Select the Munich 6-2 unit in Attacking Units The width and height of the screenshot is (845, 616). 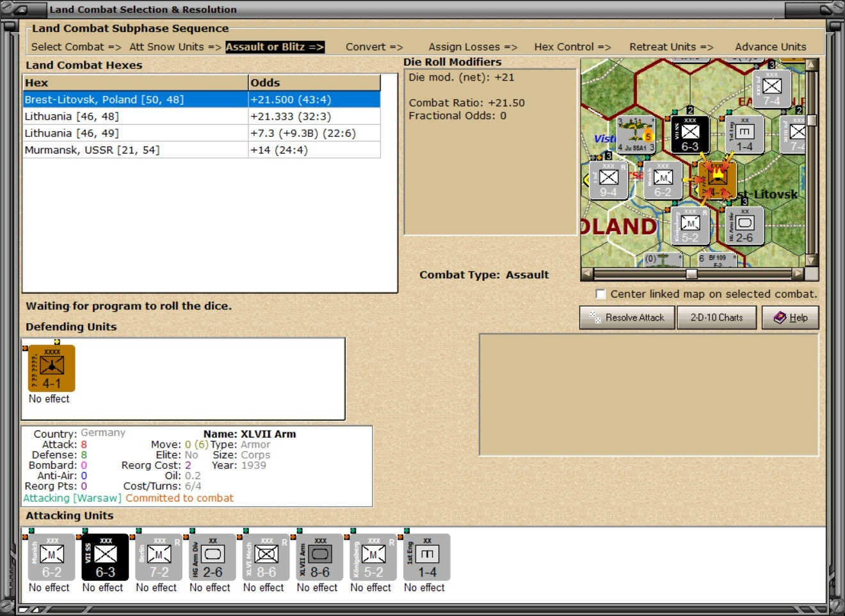(x=52, y=558)
